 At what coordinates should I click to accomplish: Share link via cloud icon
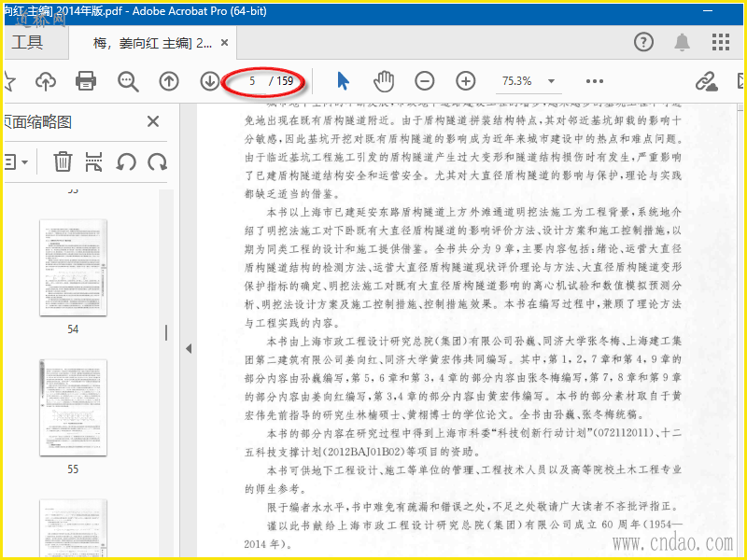[x=707, y=81]
